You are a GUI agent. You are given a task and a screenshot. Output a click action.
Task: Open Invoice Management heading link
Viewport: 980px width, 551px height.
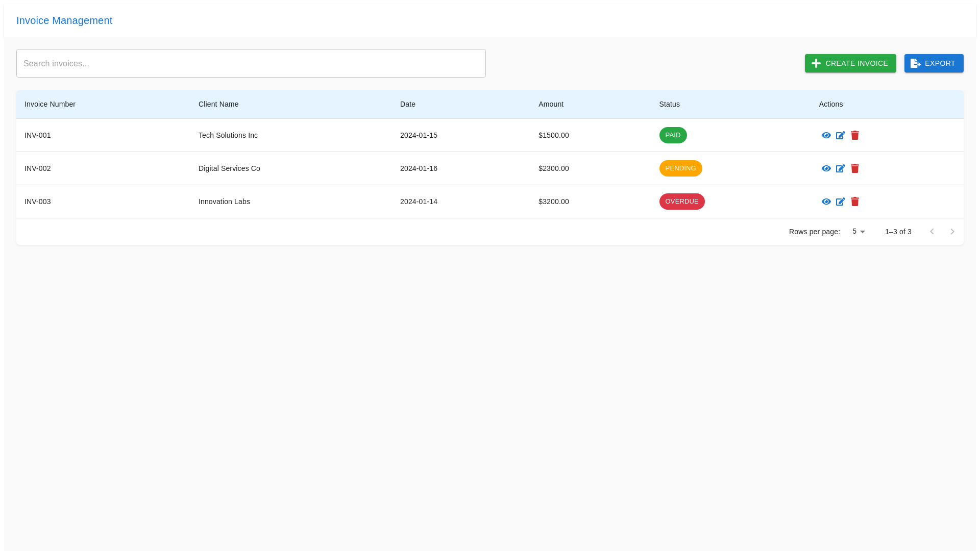pyautogui.click(x=64, y=20)
